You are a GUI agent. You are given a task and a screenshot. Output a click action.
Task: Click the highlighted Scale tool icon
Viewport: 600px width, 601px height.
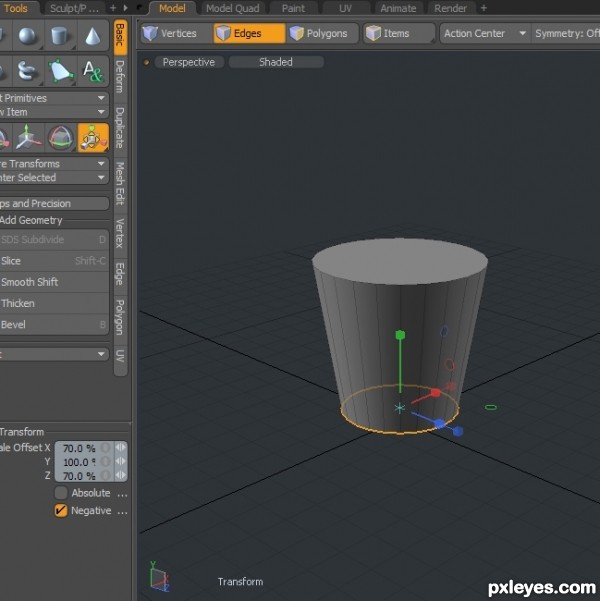[93, 138]
